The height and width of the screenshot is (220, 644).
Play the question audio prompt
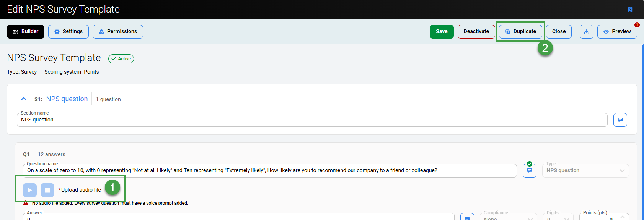(30, 190)
